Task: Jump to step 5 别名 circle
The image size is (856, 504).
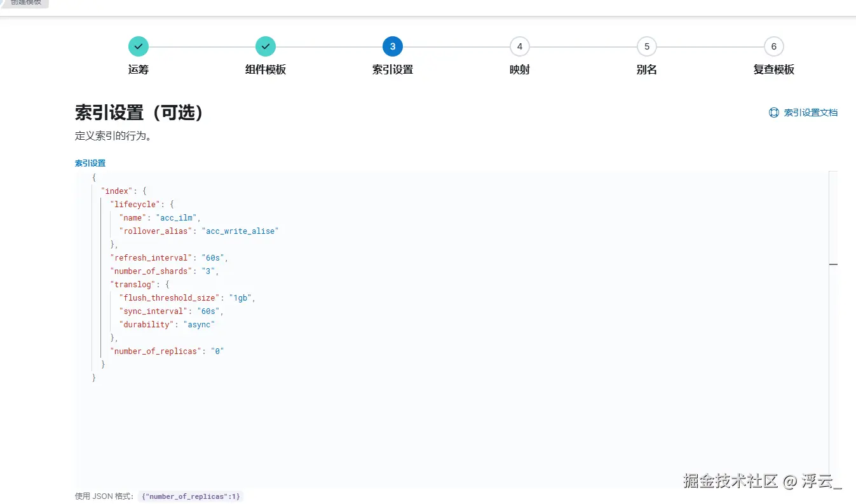Action: click(x=647, y=46)
